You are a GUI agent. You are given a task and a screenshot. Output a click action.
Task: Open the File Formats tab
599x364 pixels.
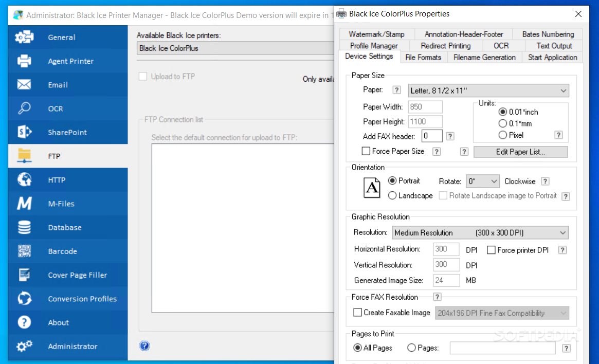(x=423, y=57)
